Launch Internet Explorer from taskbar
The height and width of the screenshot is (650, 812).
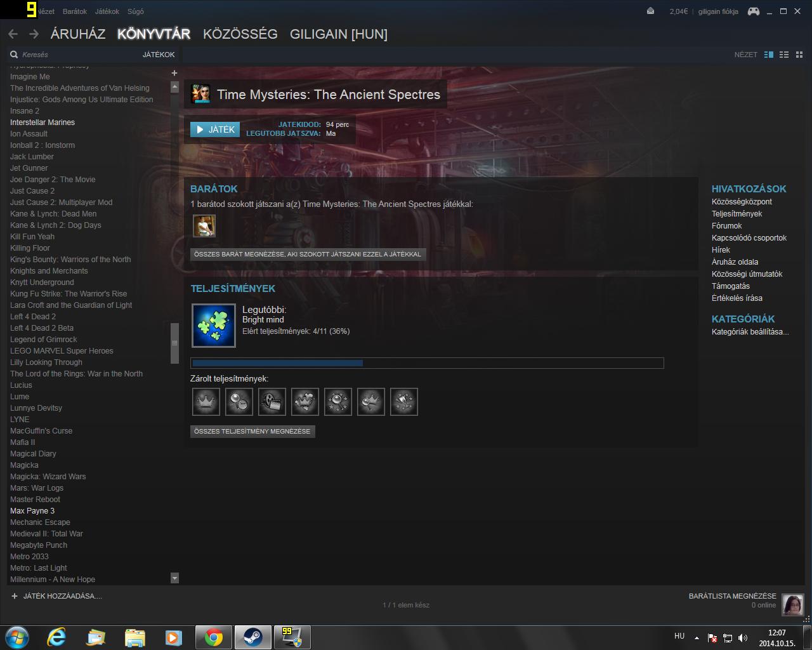point(56,637)
